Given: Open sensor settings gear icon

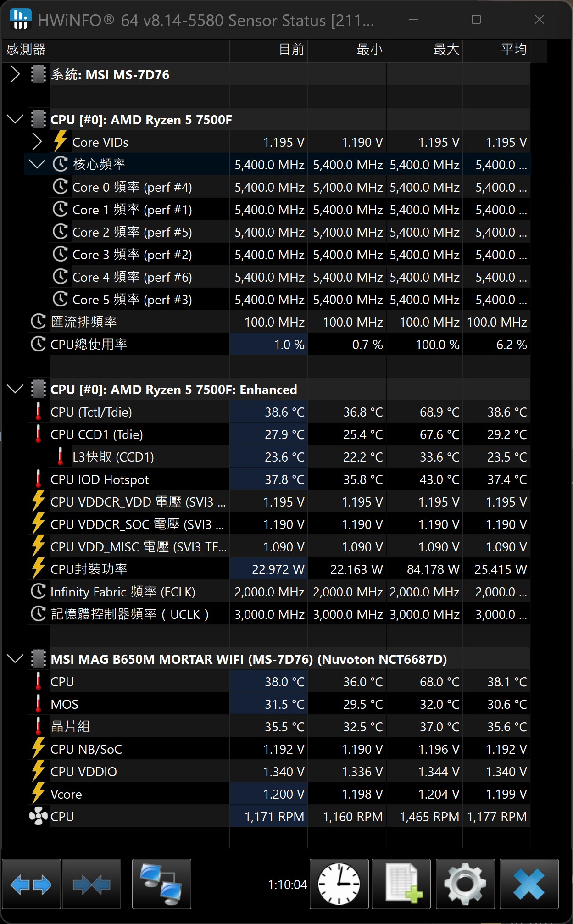Looking at the screenshot, I should coord(465,884).
